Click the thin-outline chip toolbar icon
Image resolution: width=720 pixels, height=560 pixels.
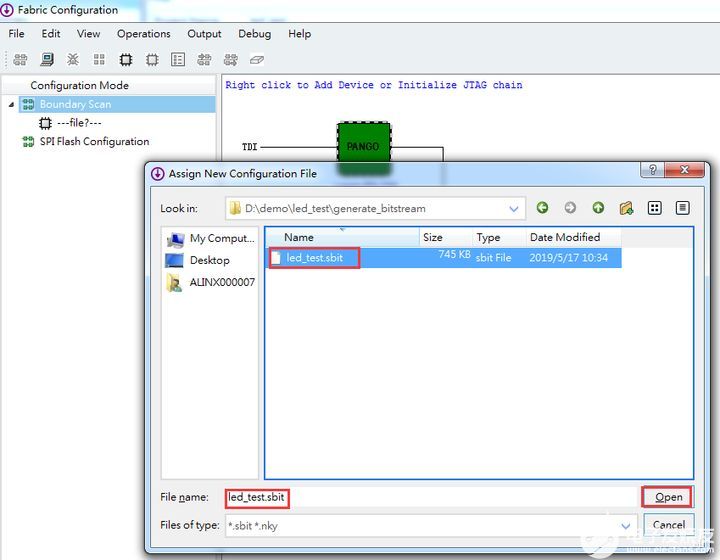(152, 60)
